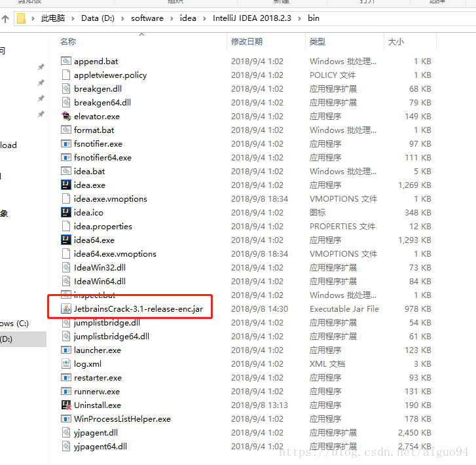Click the format.bat file icon

(66, 130)
